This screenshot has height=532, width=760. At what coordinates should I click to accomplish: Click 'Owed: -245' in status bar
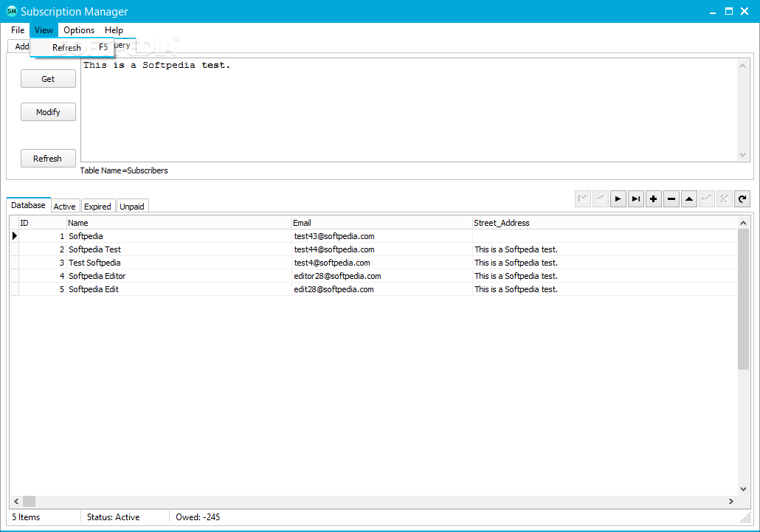198,517
